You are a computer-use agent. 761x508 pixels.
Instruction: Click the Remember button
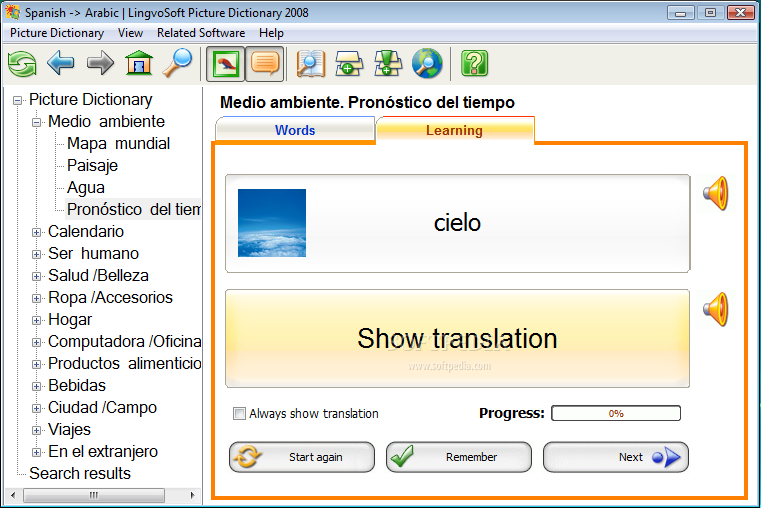(x=459, y=457)
